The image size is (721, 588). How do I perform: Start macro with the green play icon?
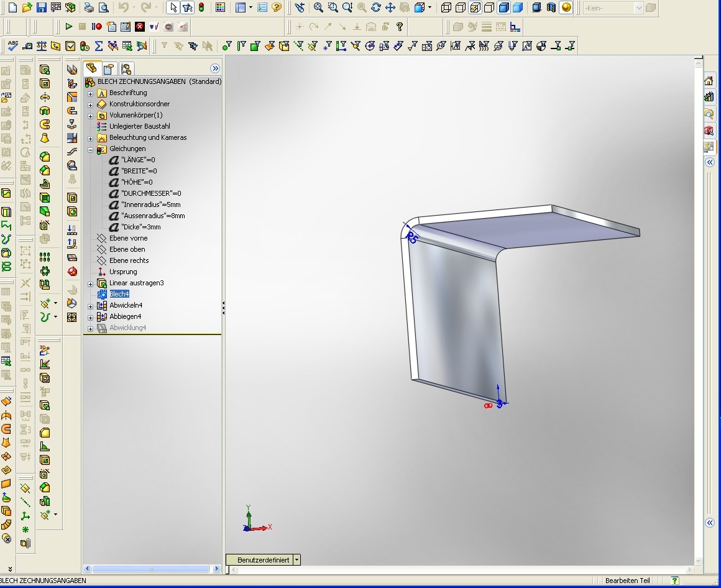pos(69,27)
